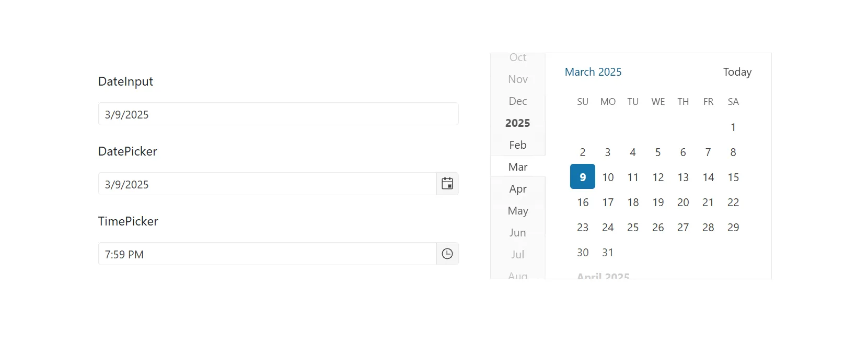Select May in the month sidebar
Viewport: 868px width, 345px height.
point(517,211)
